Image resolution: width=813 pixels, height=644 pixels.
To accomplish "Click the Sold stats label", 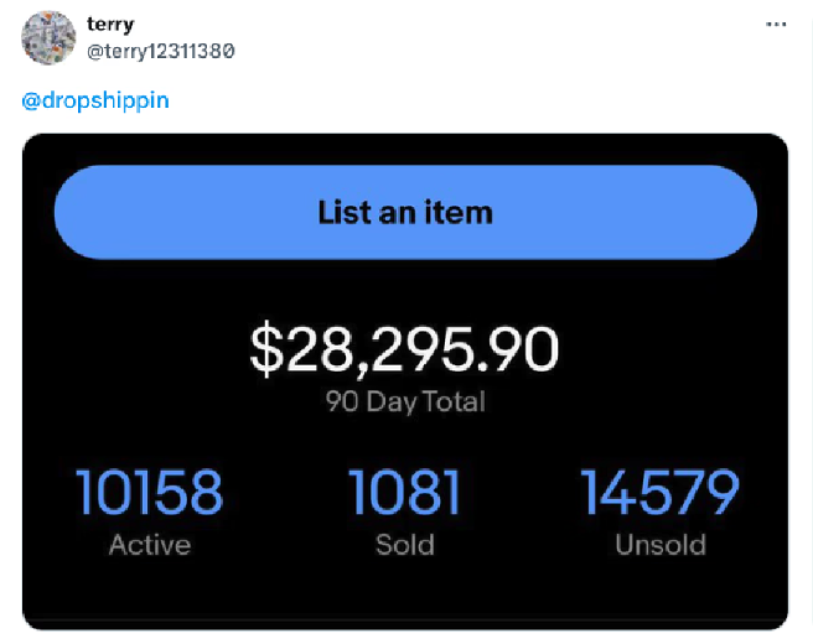I will pos(405,545).
